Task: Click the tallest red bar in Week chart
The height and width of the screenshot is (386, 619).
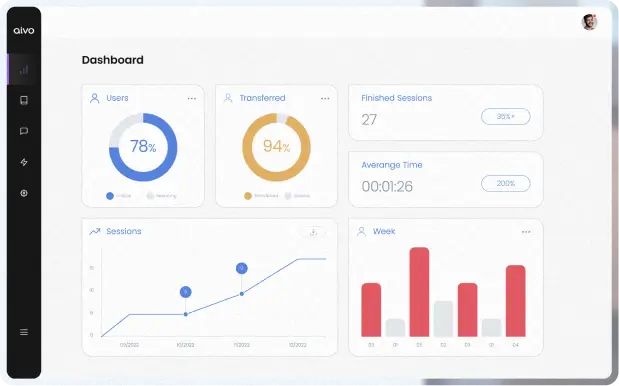Action: pos(419,292)
